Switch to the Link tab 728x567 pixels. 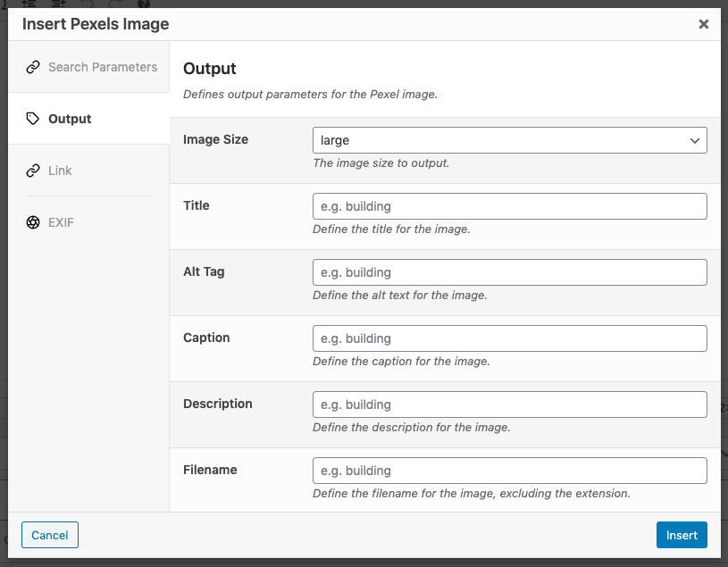pyautogui.click(x=88, y=171)
